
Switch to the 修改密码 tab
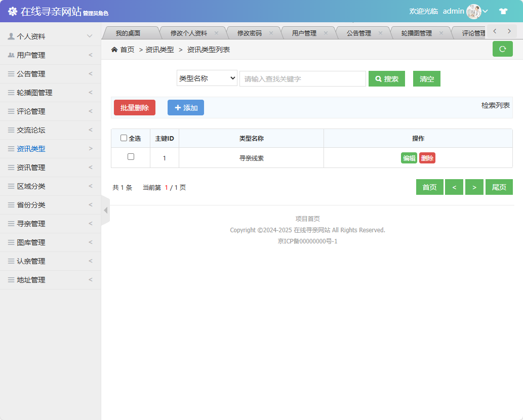point(249,31)
